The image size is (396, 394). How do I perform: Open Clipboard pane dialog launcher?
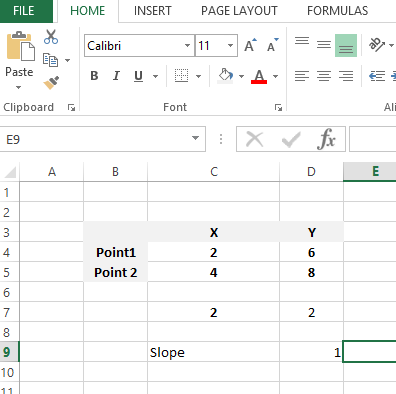click(x=71, y=107)
